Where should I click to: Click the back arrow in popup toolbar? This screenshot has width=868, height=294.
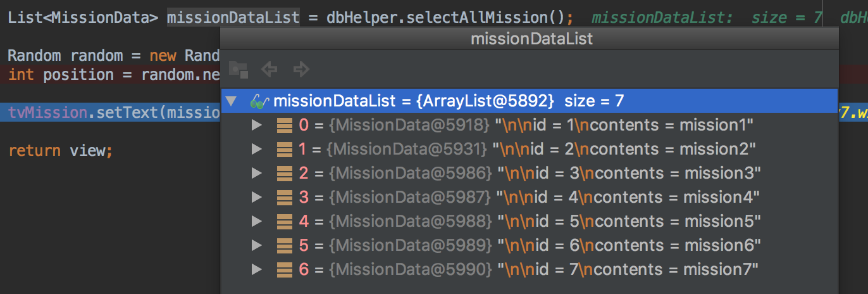(x=270, y=69)
